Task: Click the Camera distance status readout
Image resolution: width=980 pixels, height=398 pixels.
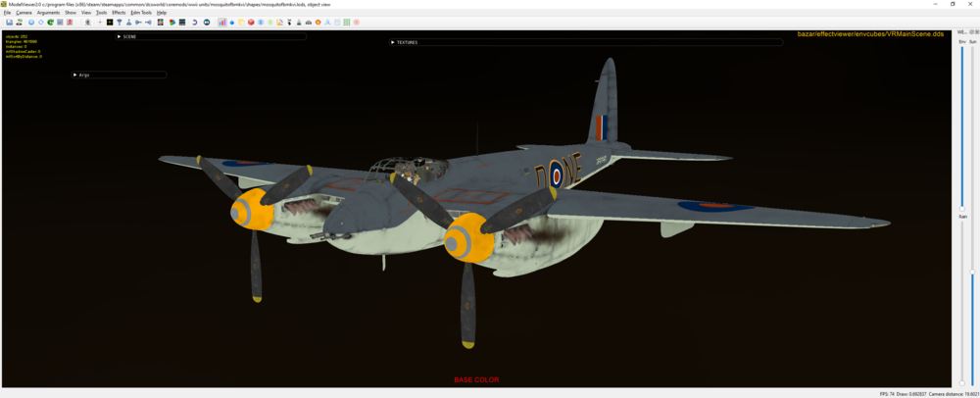Action: pyautogui.click(x=952, y=394)
